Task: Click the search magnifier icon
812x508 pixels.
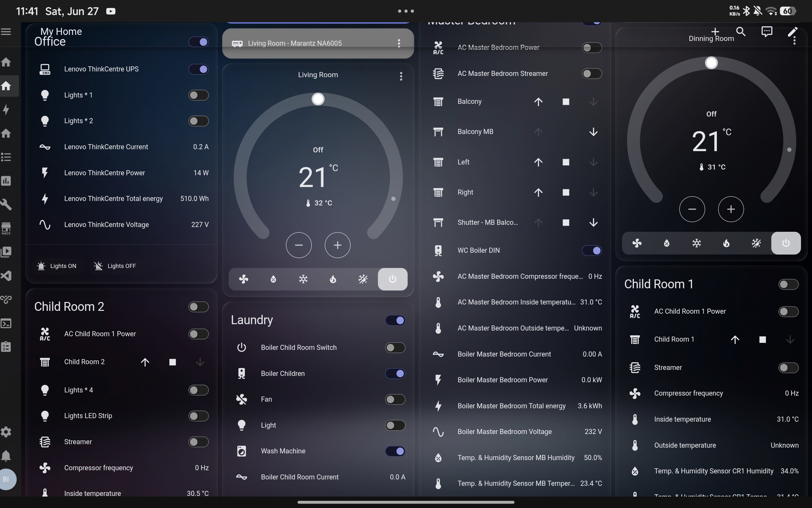Action: pyautogui.click(x=741, y=31)
